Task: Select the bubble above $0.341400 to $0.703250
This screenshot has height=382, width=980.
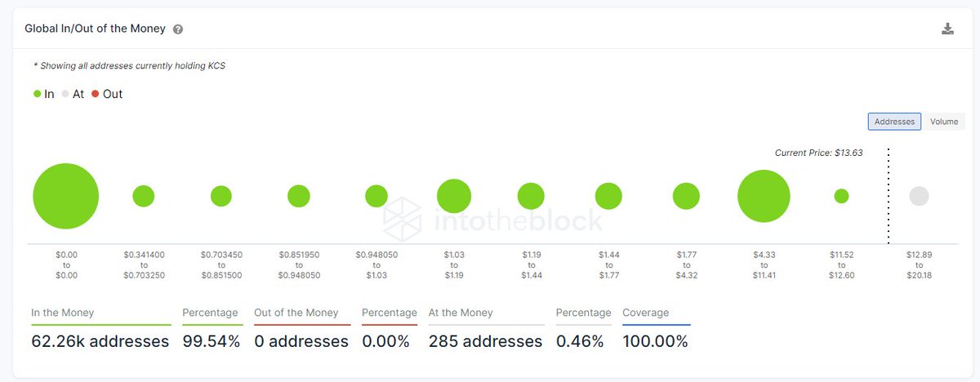Action: [144, 196]
